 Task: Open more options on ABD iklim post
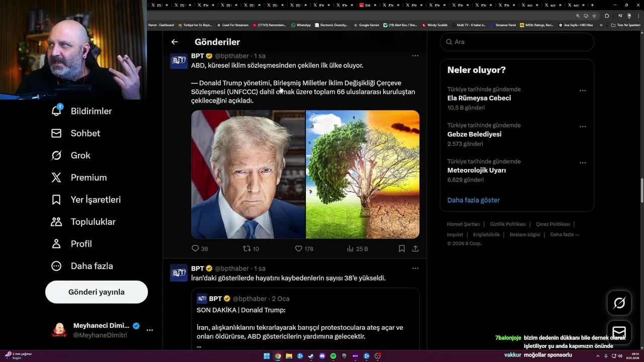415,56
